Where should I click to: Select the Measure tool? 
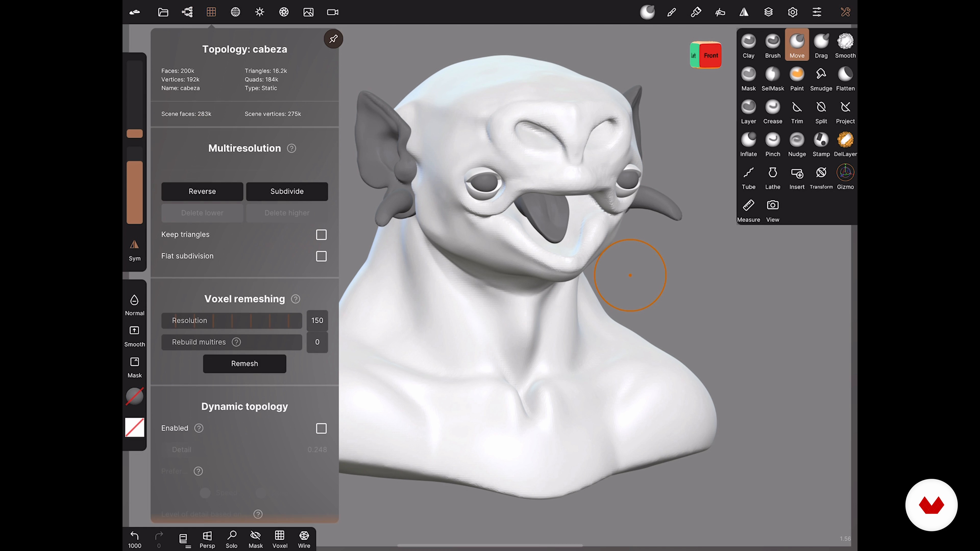pyautogui.click(x=748, y=210)
